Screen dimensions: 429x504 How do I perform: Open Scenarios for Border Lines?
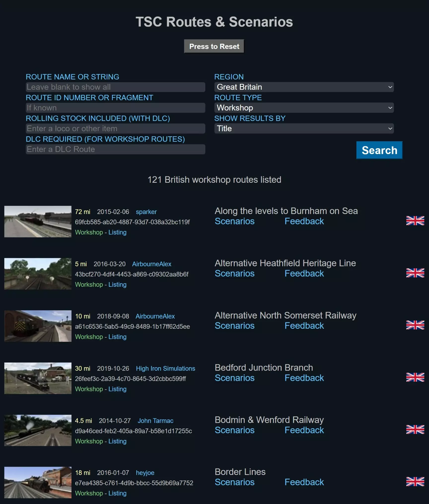click(x=235, y=482)
